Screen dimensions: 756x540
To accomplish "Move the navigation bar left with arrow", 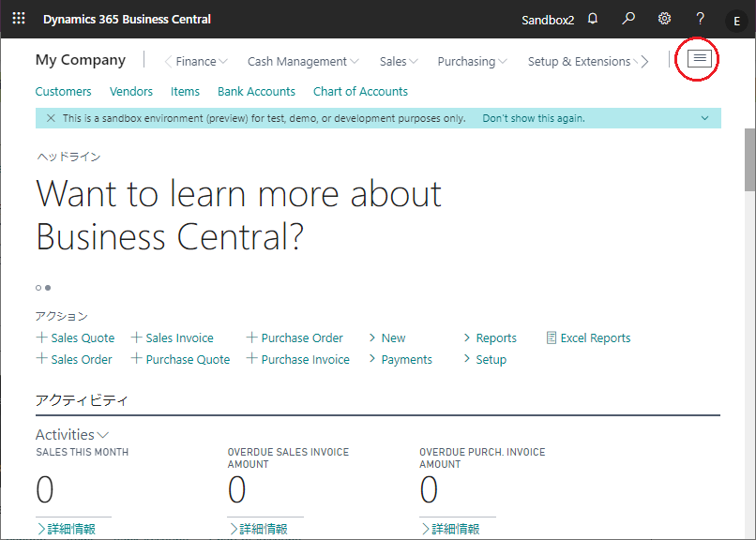I will [168, 62].
